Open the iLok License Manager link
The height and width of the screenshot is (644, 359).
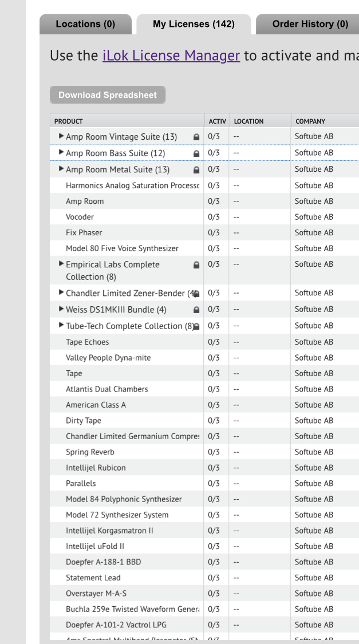point(171,56)
